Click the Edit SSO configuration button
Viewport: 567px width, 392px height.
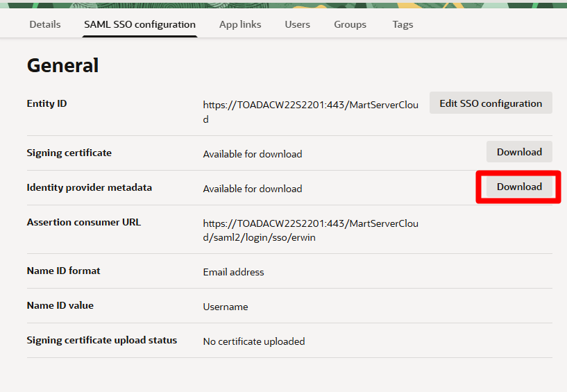coord(491,103)
